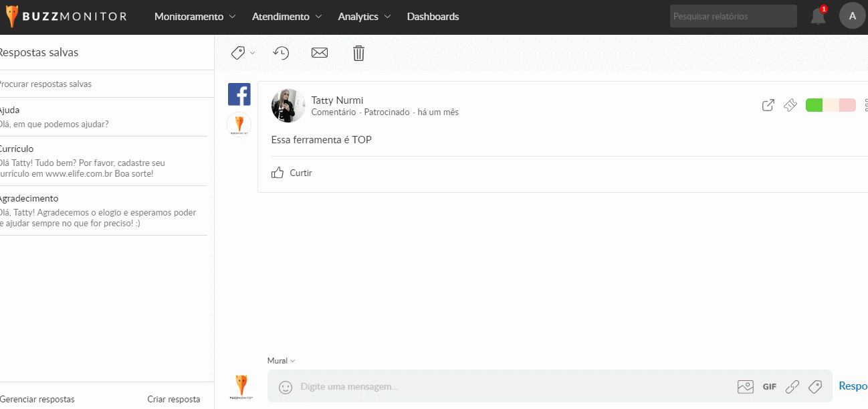Click Criar resposta link
Screen dimensions: 868x409
[x=173, y=399]
